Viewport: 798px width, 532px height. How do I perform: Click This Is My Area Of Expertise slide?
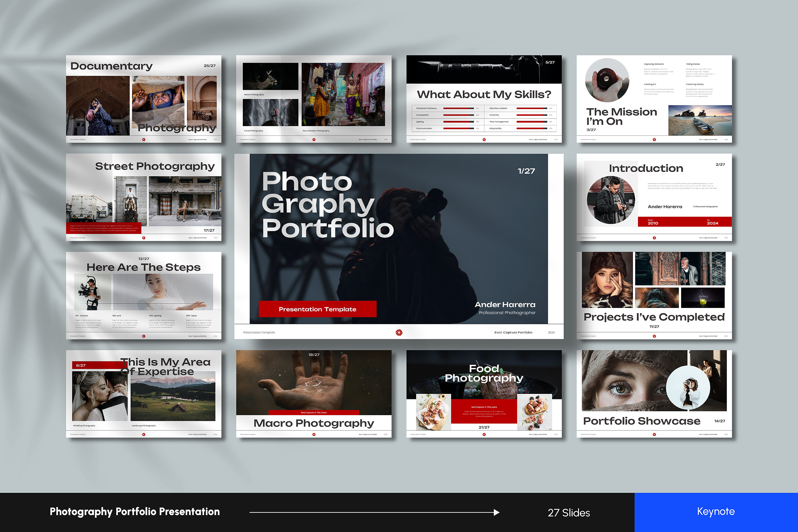[x=144, y=394]
